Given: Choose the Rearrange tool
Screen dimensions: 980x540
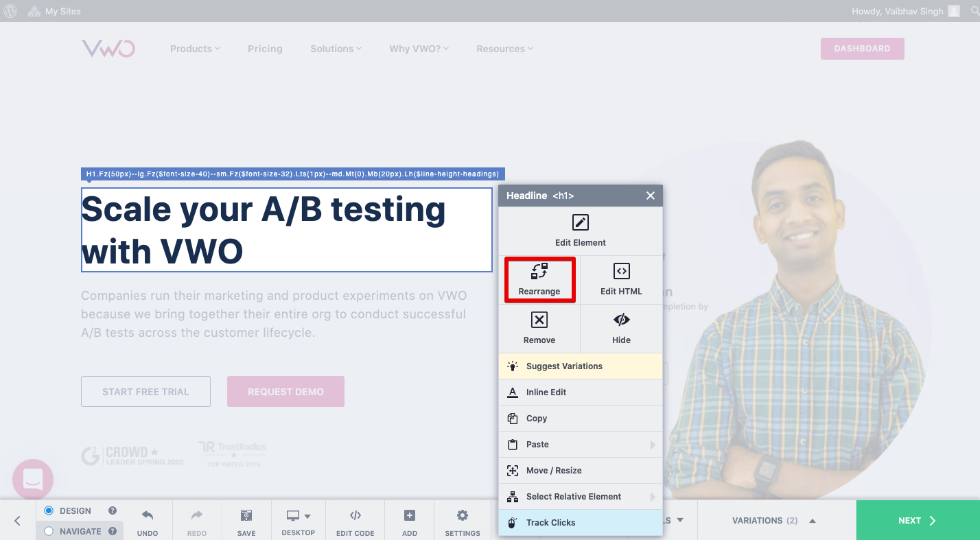Looking at the screenshot, I should (539, 280).
